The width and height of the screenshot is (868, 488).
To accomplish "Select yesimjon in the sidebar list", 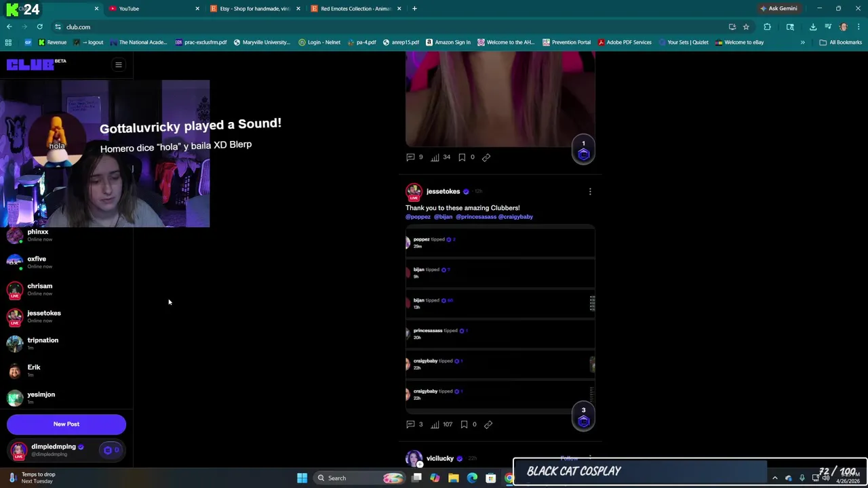I will 66,398.
